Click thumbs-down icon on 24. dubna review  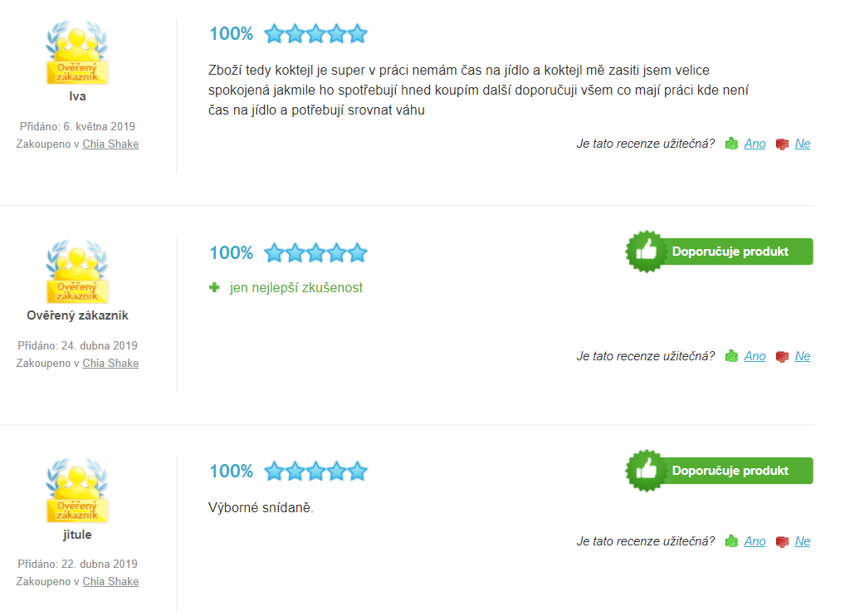pyautogui.click(x=782, y=357)
